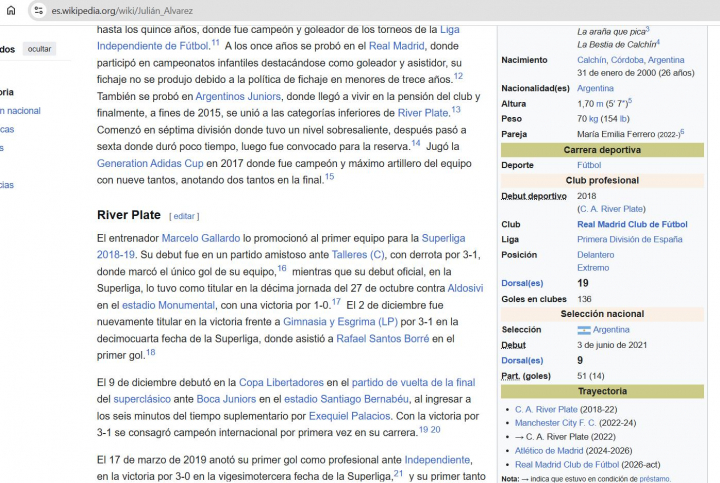Open the Delantero position link
This screenshot has height=483, width=720.
pyautogui.click(x=596, y=255)
